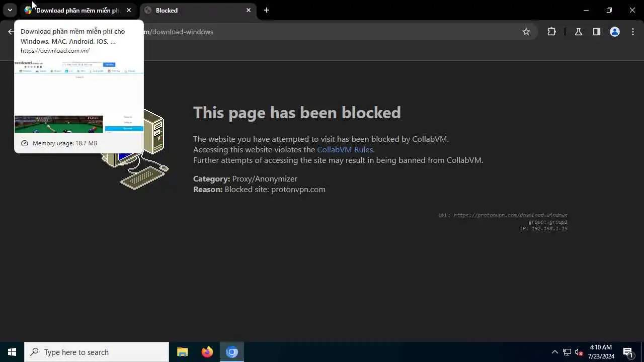Viewport: 644px width, 362px height.
Task: Click the Category: Proxy/Anonymizer line
Action: click(245, 178)
